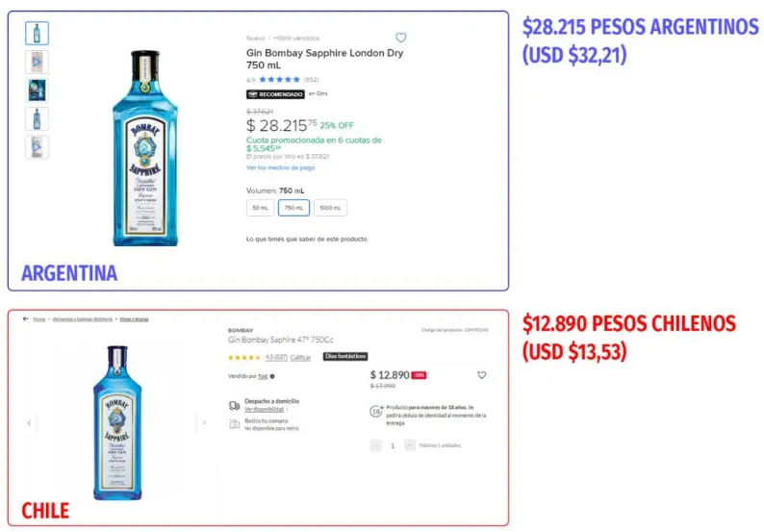Screen dimensions: 764x532
Task: Click the Calificar link next to the rating
Action: [x=301, y=357]
